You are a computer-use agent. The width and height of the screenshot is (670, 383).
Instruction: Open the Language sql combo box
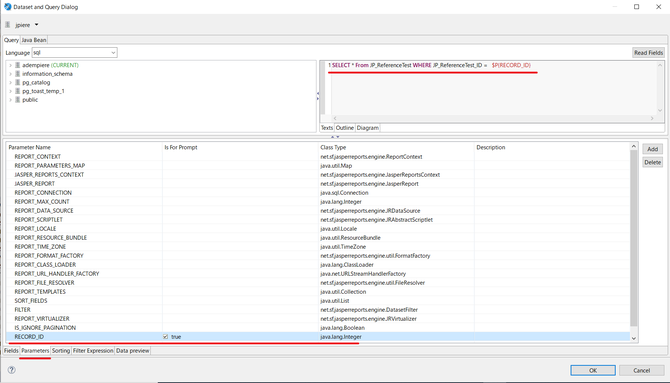point(74,53)
